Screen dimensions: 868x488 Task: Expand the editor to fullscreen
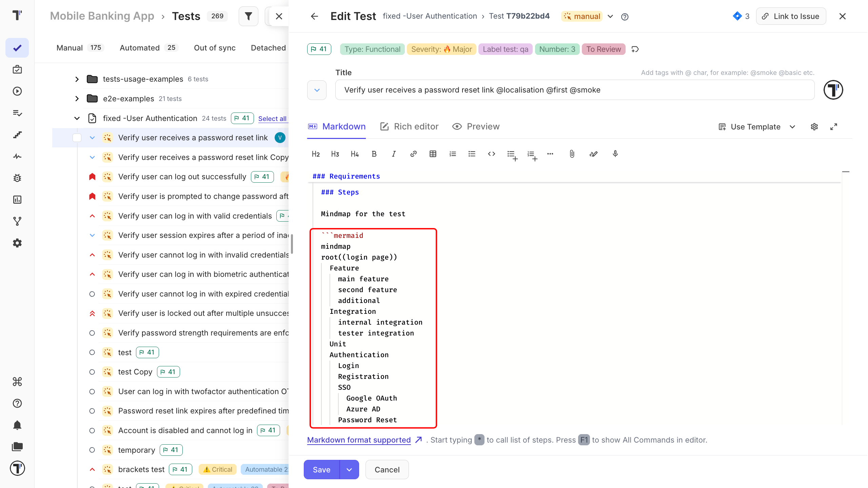point(834,127)
